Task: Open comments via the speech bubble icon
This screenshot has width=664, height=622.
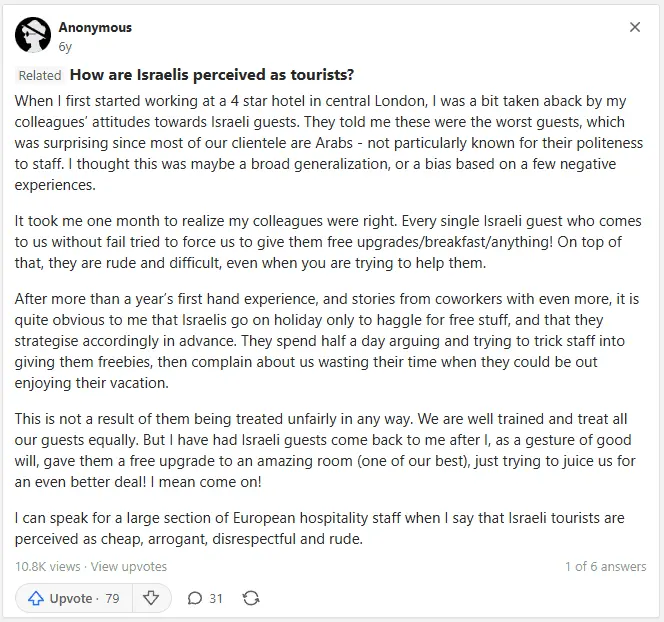Action: (194, 598)
